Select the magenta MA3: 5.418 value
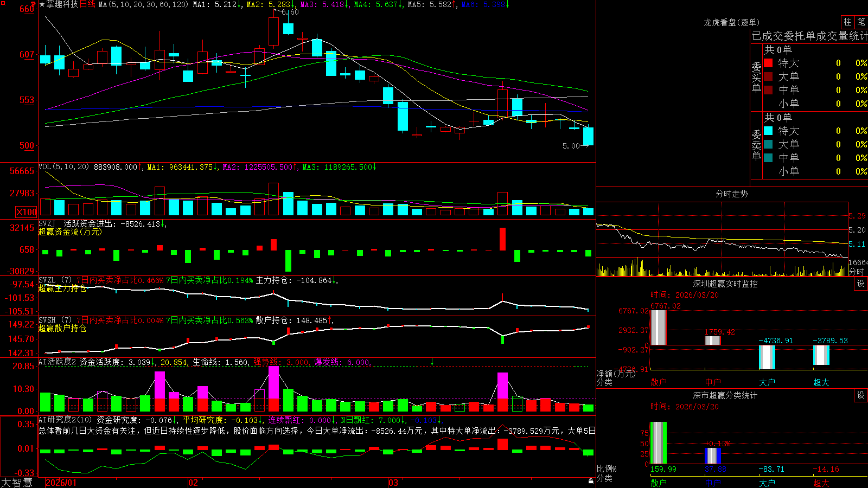 tap(324, 4)
